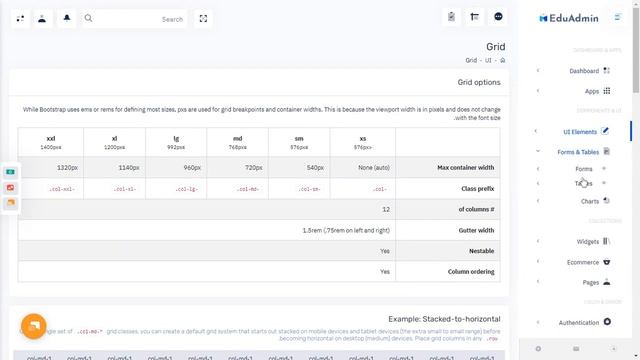The image size is (640, 360).
Task: Open the settings panel grid icon
Action: tap(20, 19)
